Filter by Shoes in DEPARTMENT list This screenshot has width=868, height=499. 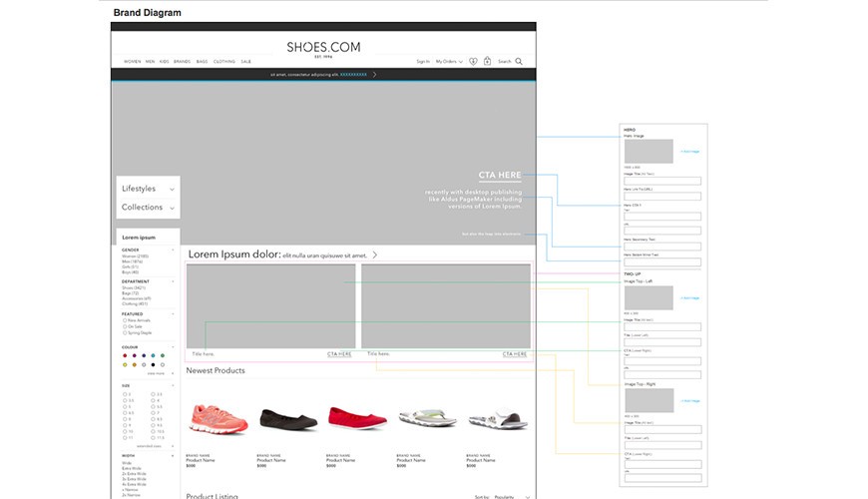(134, 288)
